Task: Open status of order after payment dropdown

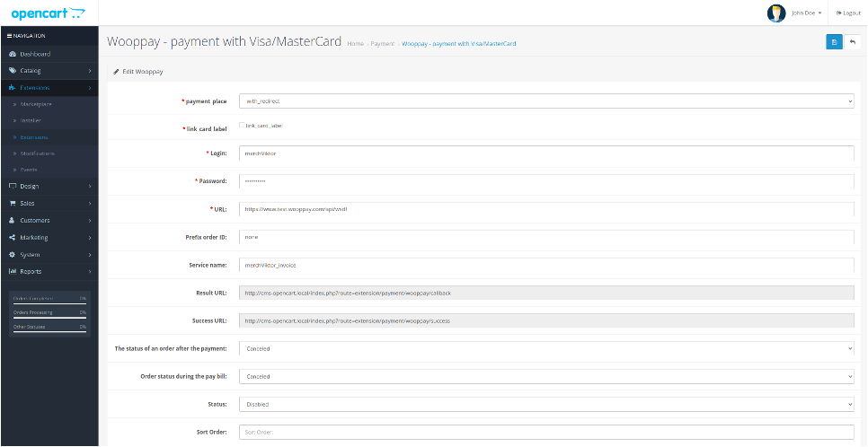Action: tap(546, 348)
